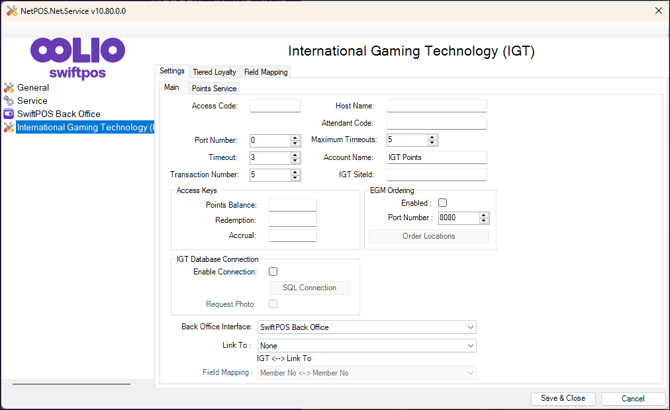Viewport: 670px width, 410px height.
Task: Enable EGM Ordering checkbox
Action: click(443, 203)
